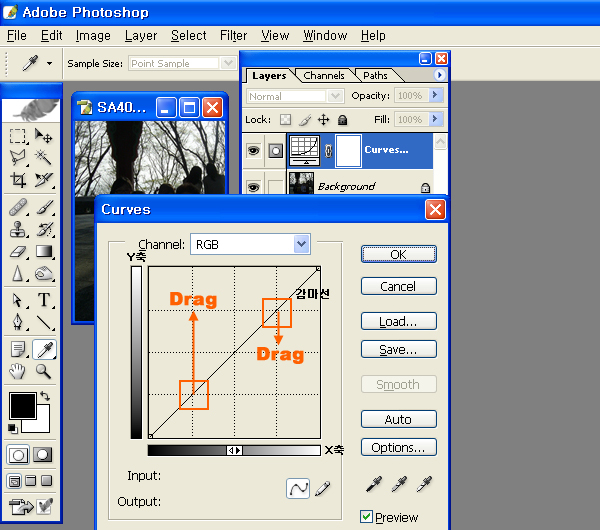Select the Gradient tool

(x=44, y=251)
